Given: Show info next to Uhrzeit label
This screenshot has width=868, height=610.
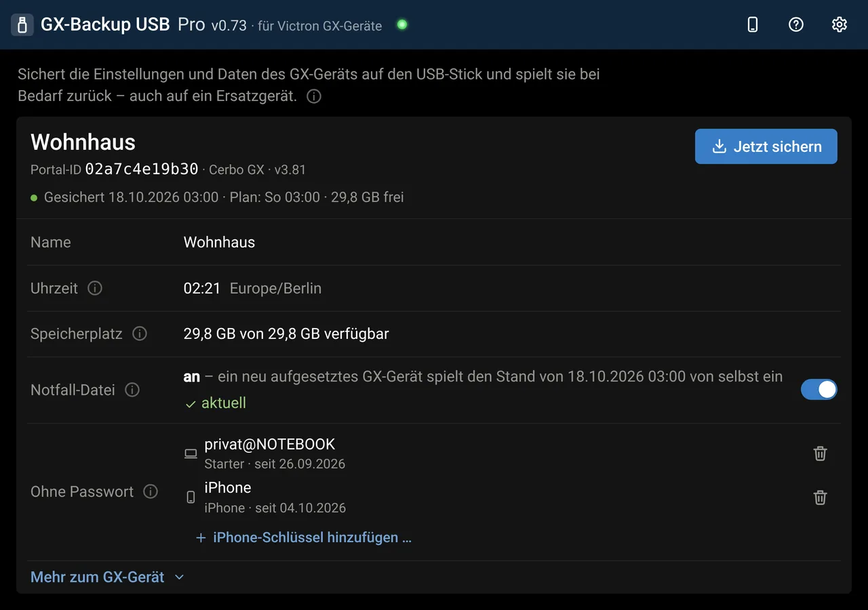Looking at the screenshot, I should pos(95,288).
